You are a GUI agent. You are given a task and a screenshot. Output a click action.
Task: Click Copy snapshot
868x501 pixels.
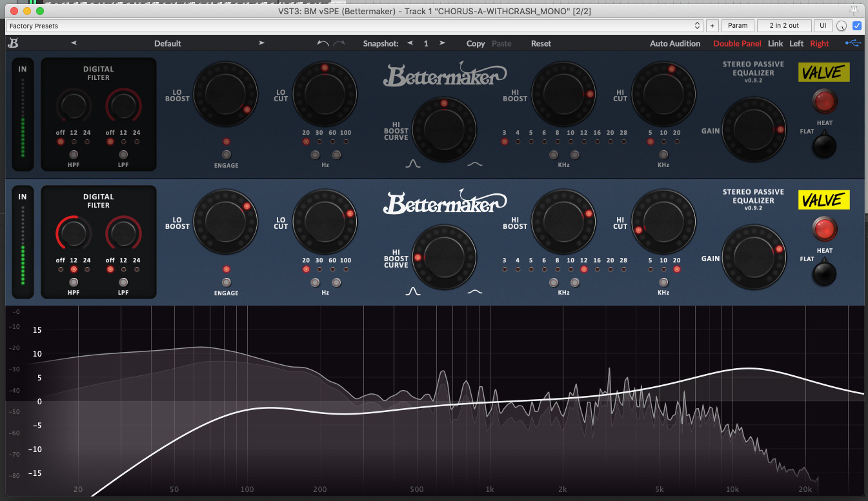tap(476, 43)
